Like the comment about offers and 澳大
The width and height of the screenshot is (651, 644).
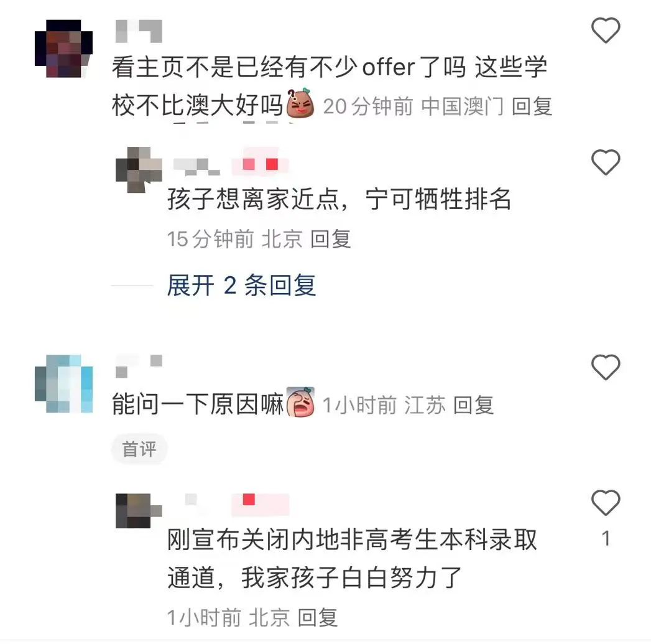(x=606, y=30)
